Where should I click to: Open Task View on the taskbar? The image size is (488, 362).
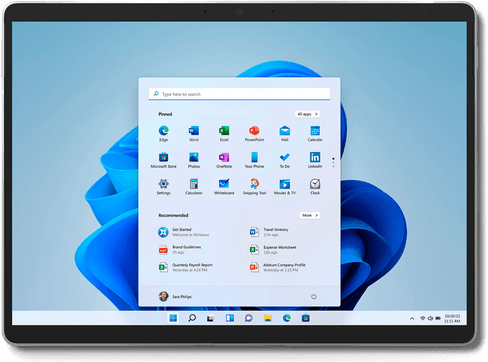click(210, 318)
